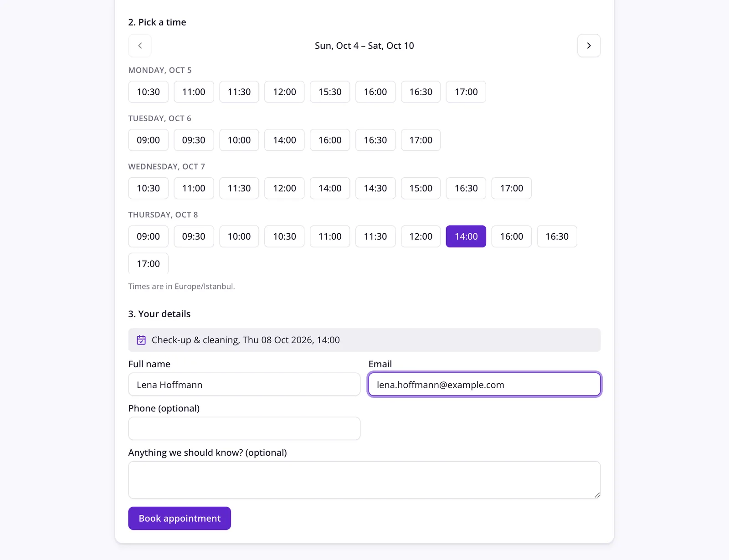
Task: Select Wednesday 11:30 slot
Action: (239, 188)
